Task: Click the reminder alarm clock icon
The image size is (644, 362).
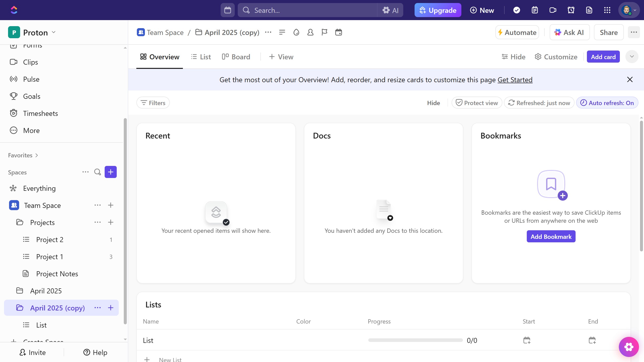Action: click(x=571, y=10)
